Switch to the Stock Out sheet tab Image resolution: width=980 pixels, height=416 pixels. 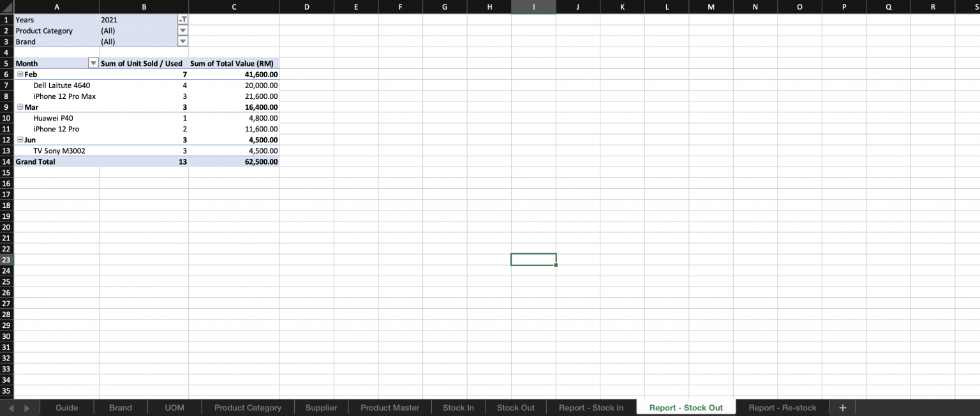516,407
